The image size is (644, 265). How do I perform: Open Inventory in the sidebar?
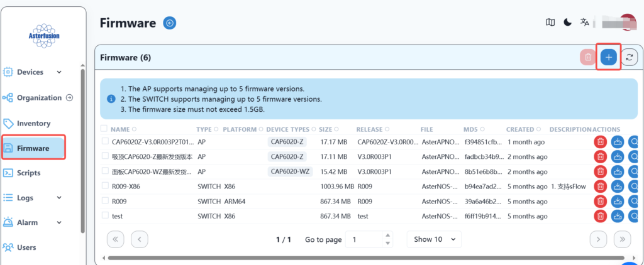point(33,123)
